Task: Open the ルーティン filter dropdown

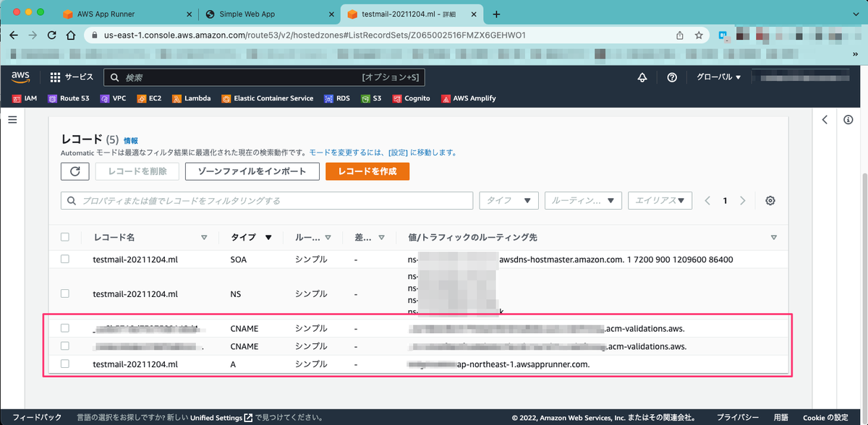Action: [x=583, y=201]
